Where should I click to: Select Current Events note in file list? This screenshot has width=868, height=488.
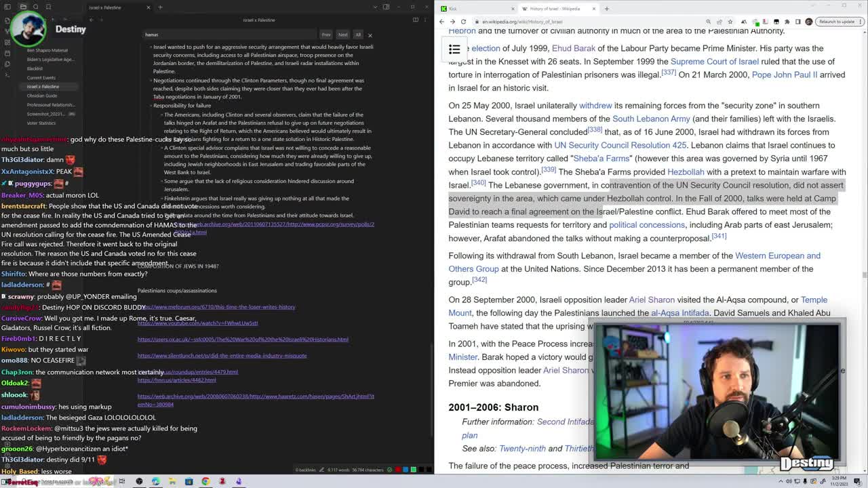click(x=41, y=77)
